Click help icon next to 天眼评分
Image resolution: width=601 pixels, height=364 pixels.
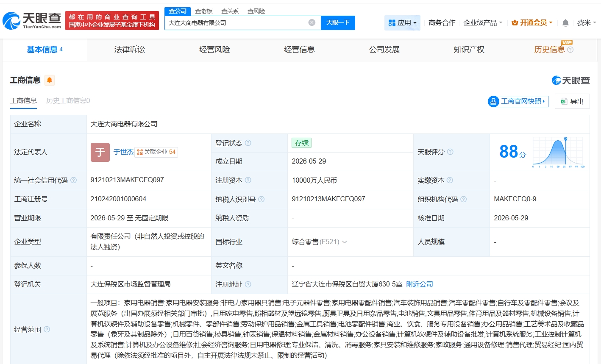(450, 152)
